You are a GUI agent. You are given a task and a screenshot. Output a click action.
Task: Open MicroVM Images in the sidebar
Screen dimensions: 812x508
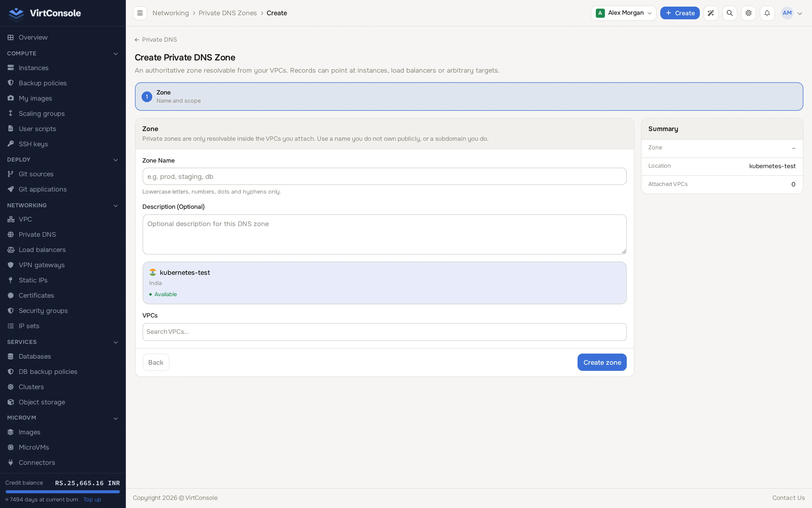tap(29, 432)
